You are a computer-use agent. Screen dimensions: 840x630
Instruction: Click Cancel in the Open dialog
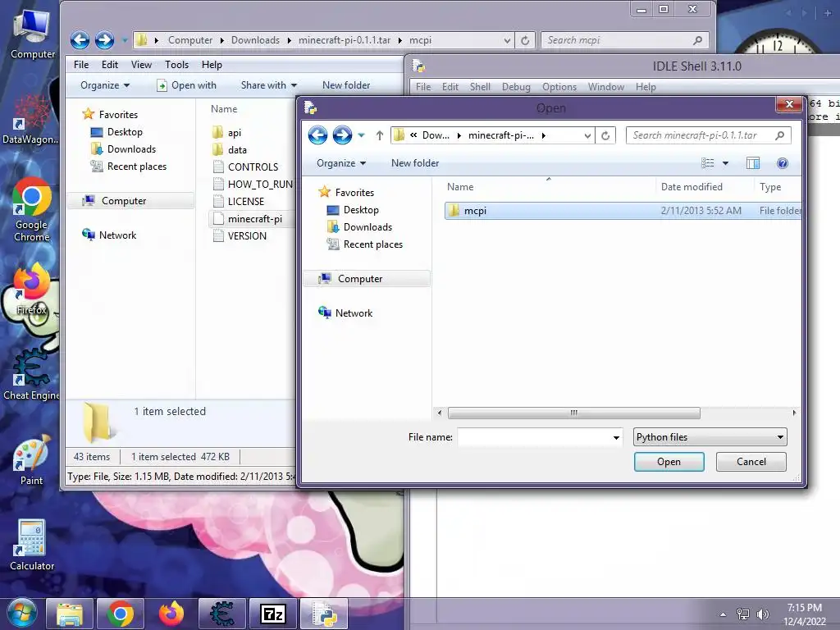(751, 462)
